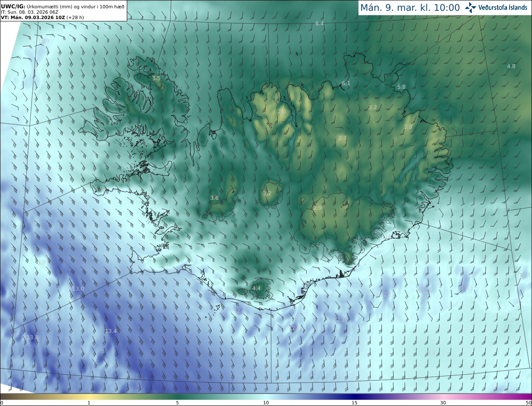Click the Veðurstofa Íslands name text
The image size is (532, 406).
pos(503,7)
